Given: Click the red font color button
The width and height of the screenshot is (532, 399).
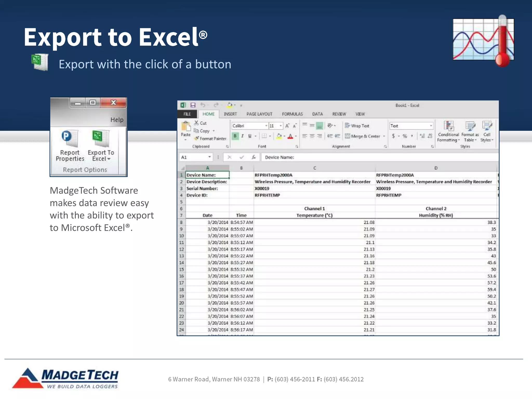Looking at the screenshot, I should tap(290, 136).
